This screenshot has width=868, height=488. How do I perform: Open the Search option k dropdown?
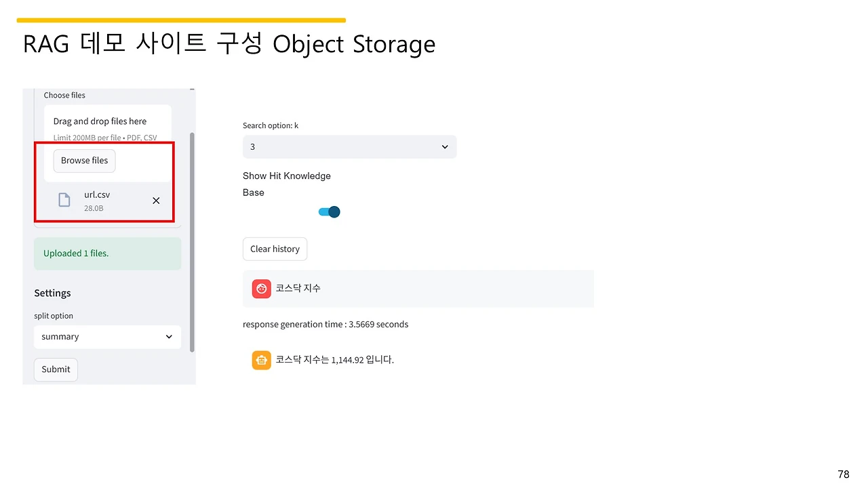(349, 147)
